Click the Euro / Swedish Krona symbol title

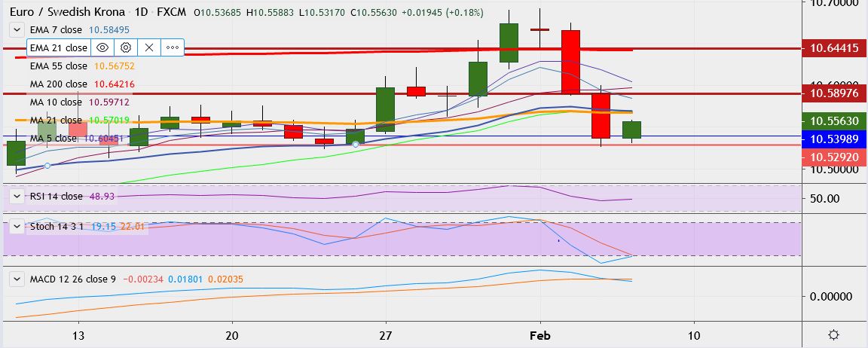[68, 11]
